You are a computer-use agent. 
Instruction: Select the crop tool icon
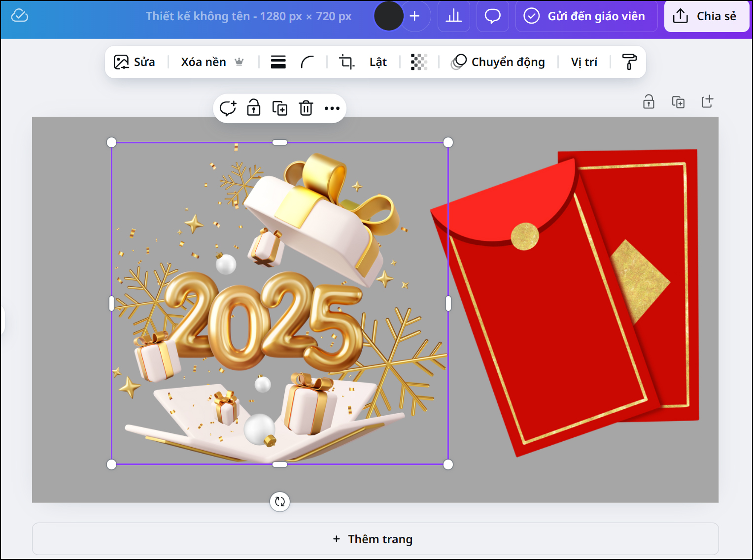point(346,62)
